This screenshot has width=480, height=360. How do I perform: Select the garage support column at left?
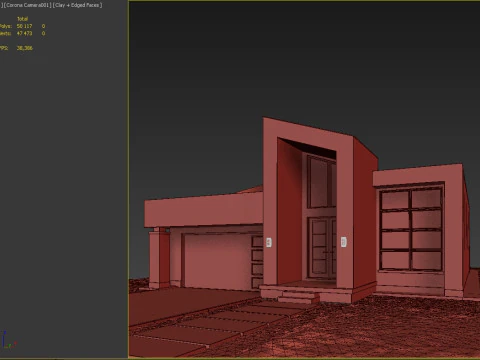pyautogui.click(x=159, y=258)
